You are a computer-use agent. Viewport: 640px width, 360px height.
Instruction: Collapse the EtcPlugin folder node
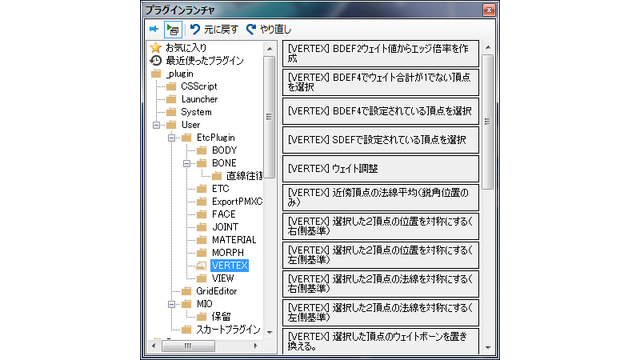click(x=172, y=138)
